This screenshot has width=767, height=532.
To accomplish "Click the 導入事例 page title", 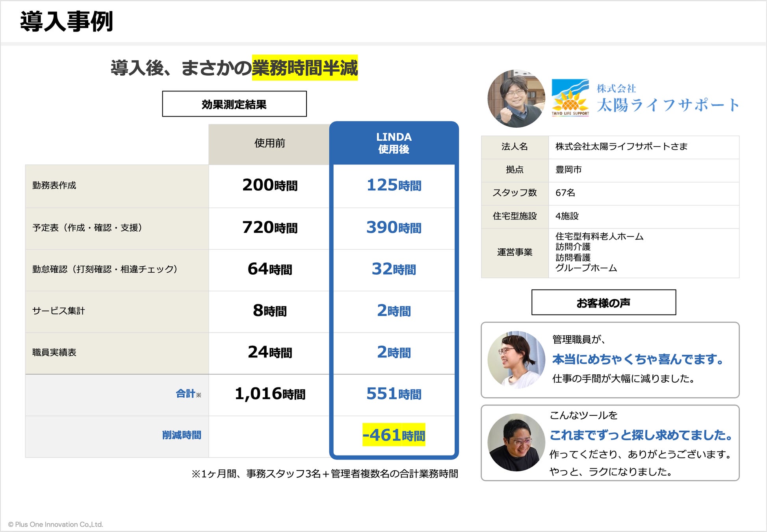I will tap(67, 21).
